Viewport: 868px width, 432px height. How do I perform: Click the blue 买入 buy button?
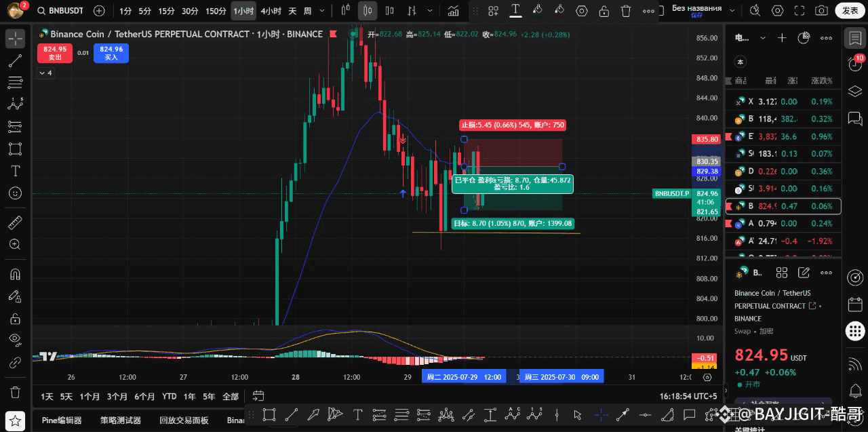click(111, 53)
